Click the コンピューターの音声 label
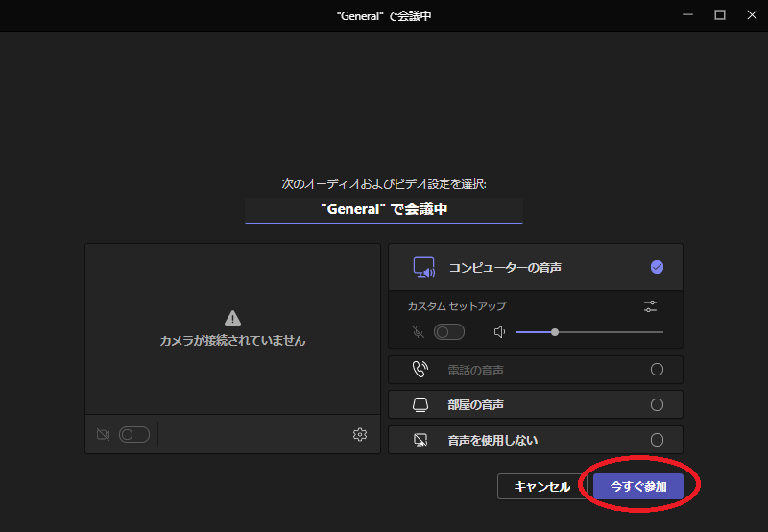The width and height of the screenshot is (768, 532). click(x=505, y=268)
